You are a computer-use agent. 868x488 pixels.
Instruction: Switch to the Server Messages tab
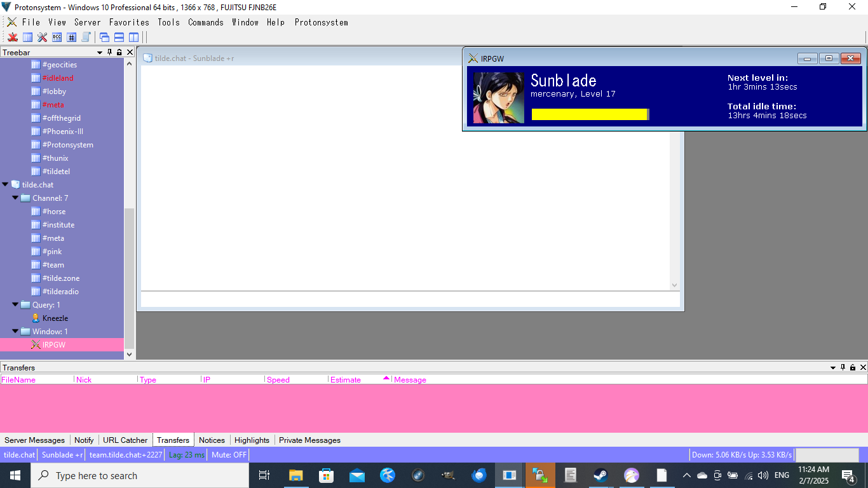[35, 440]
